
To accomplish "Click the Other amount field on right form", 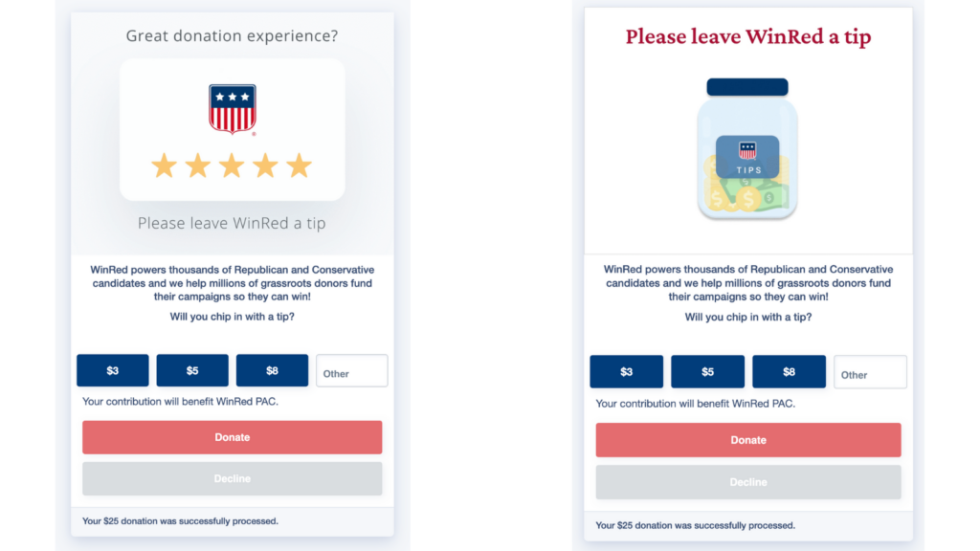I will point(870,372).
